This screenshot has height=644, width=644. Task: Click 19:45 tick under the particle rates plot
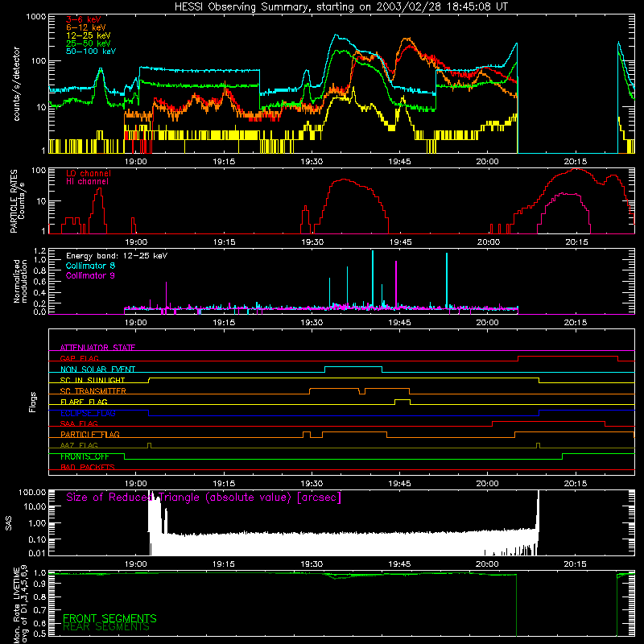[x=400, y=242]
